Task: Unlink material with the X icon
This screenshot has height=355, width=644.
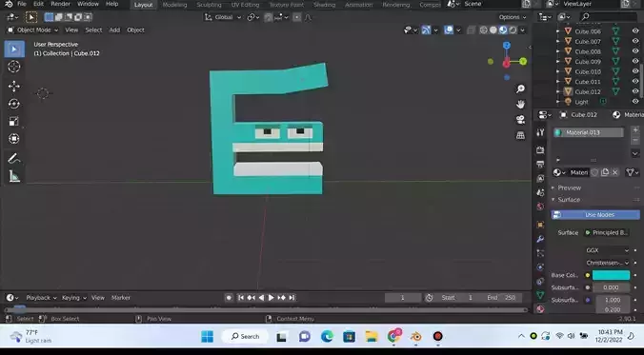Action: click(614, 172)
